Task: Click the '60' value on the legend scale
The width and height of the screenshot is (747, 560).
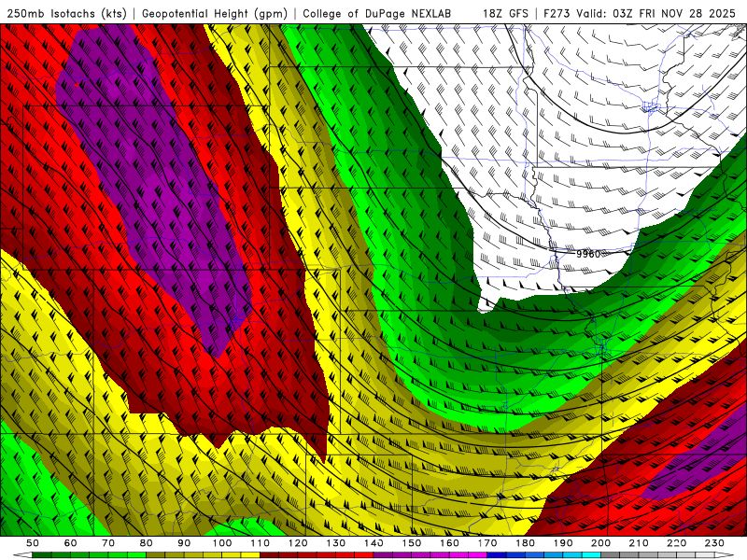Action: click(x=71, y=543)
